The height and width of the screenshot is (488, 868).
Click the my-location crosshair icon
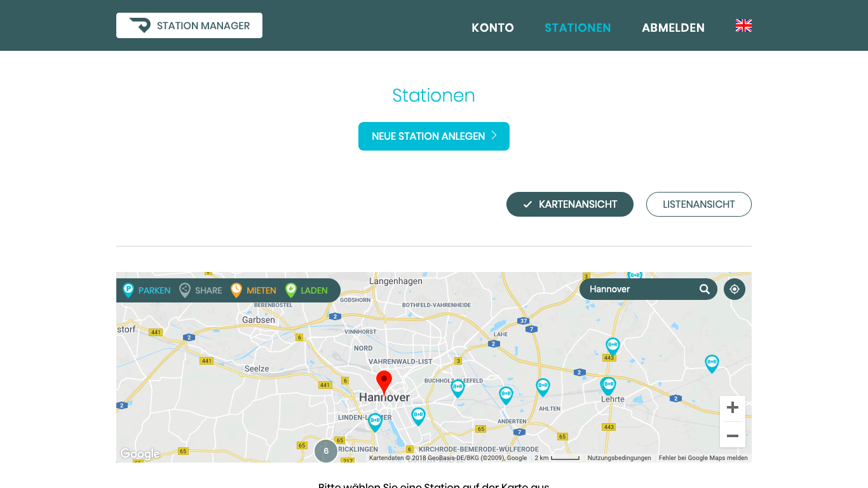click(734, 289)
